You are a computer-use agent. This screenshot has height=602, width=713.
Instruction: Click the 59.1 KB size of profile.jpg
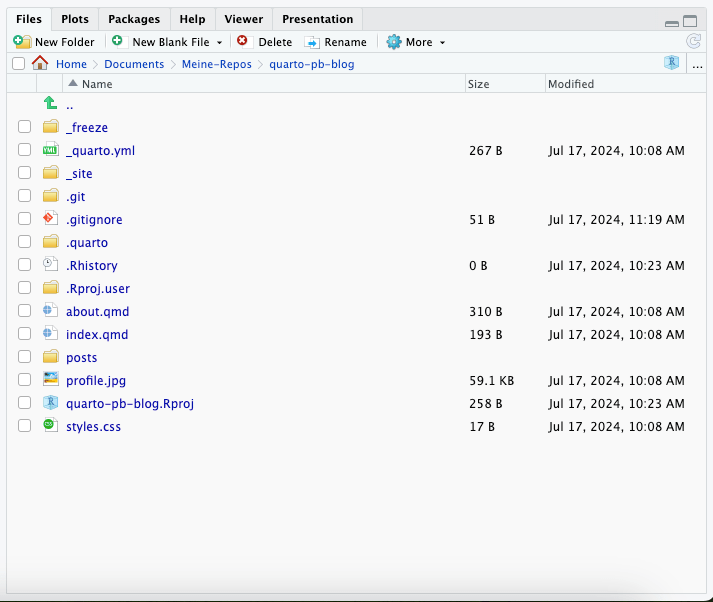[x=492, y=381]
